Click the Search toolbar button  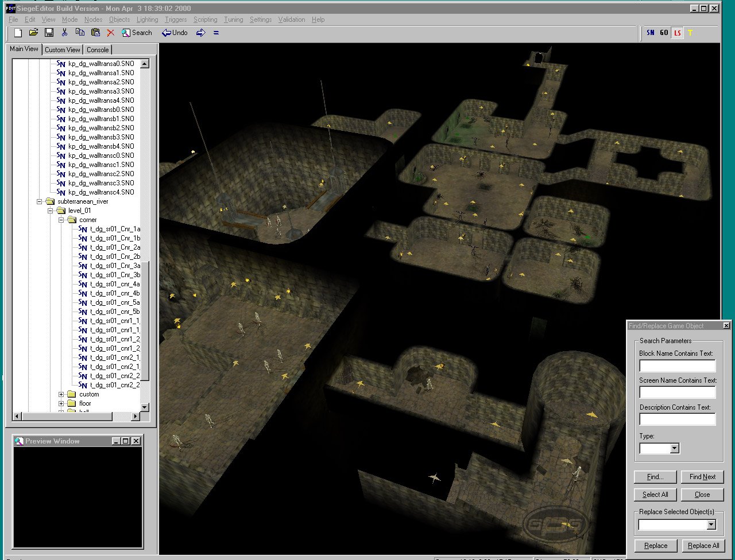point(137,33)
